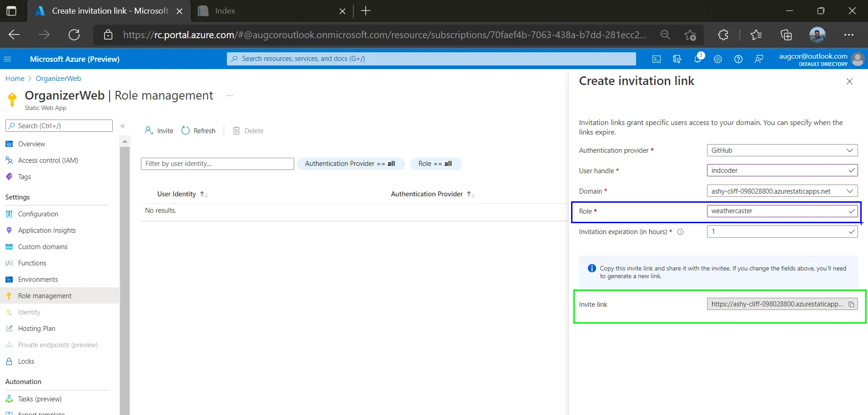Sort by User Identity column
Viewport: 868px width, 415px height.
pyautogui.click(x=177, y=194)
